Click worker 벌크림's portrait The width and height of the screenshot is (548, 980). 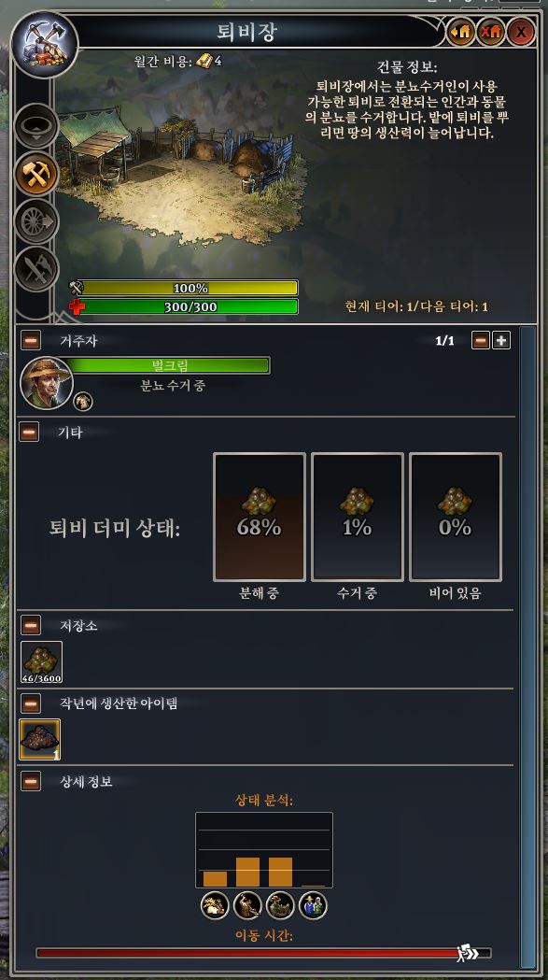pyautogui.click(x=47, y=383)
